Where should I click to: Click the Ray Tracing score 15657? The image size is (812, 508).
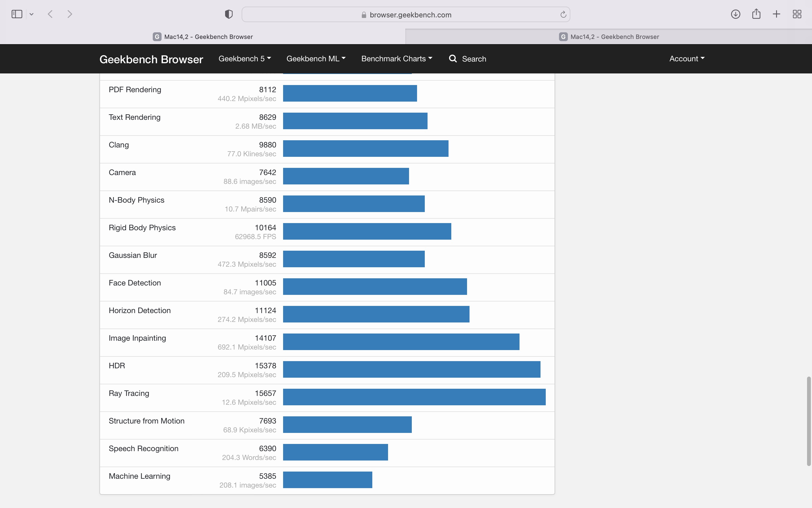265,393
